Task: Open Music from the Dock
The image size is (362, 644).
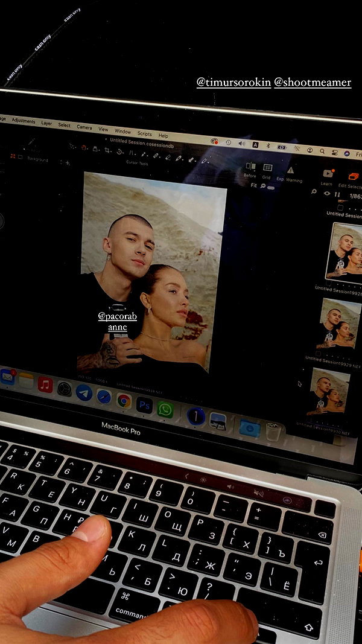Action: (45, 385)
